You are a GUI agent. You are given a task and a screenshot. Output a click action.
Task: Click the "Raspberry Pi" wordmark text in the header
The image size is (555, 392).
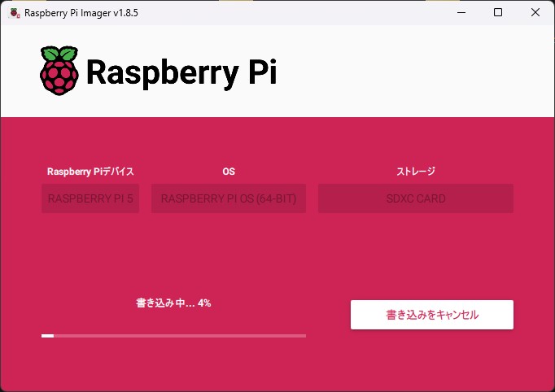click(181, 72)
